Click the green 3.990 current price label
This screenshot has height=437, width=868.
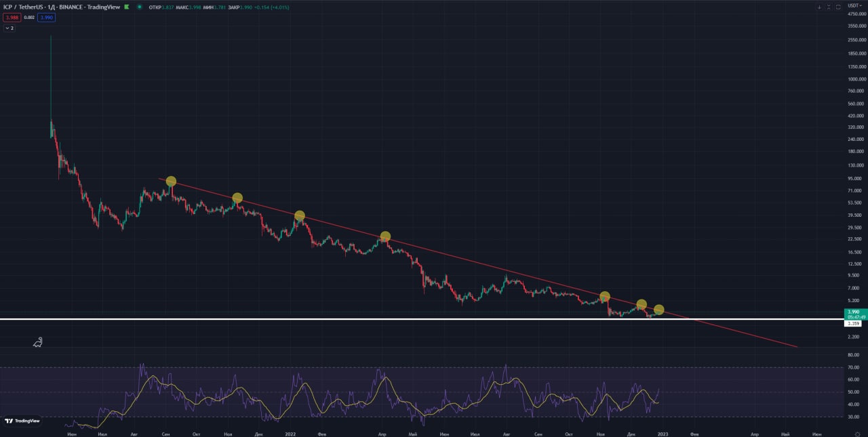853,312
